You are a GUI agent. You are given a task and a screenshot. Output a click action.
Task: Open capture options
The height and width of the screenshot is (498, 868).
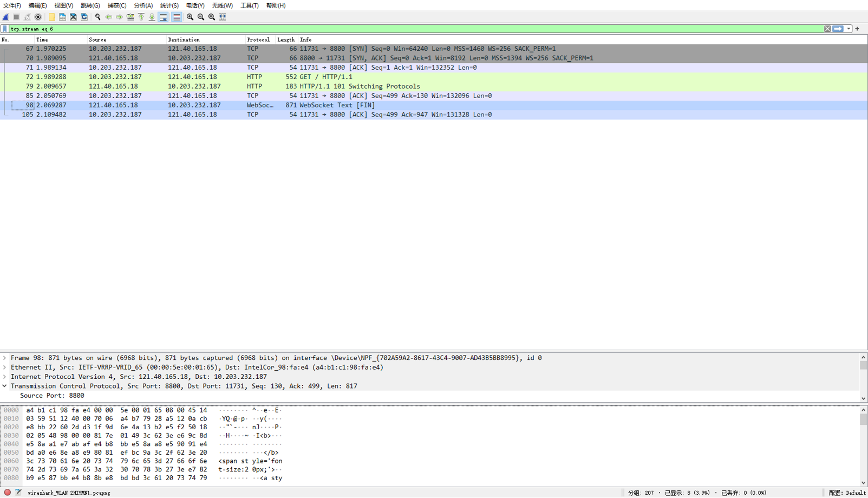coord(38,17)
